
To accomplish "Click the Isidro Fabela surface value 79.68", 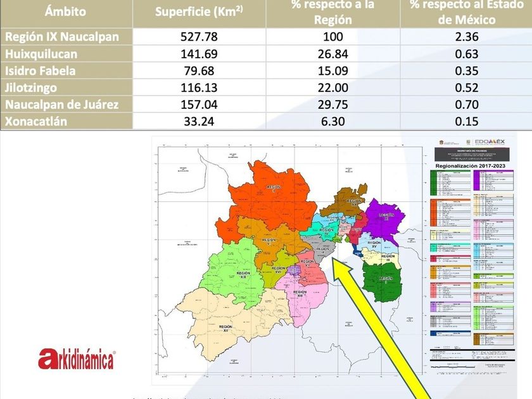I will pyautogui.click(x=199, y=71).
